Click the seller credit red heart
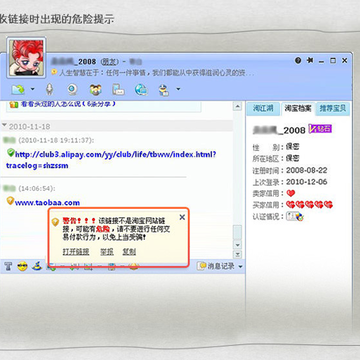 (x=291, y=193)
